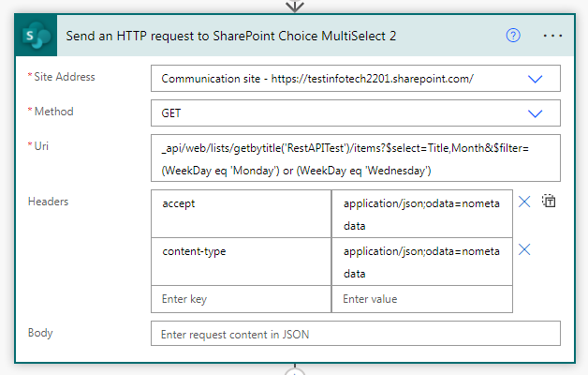This screenshot has width=588, height=375.
Task: Click the Body request content field
Action: coord(355,334)
